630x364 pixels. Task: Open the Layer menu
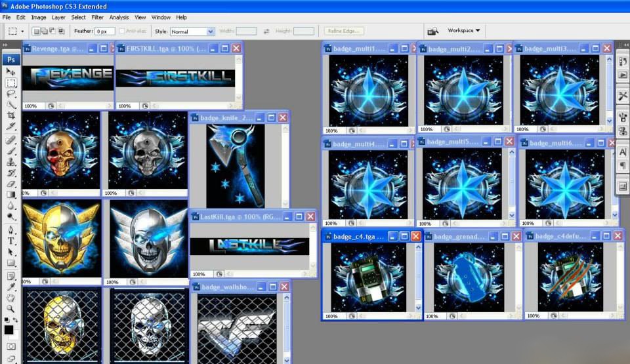(58, 17)
